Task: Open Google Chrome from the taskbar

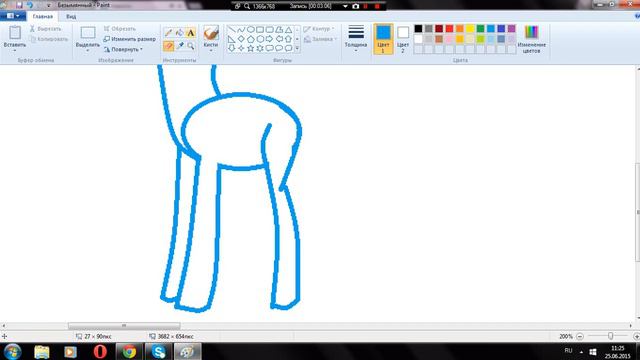Action: pos(129,351)
